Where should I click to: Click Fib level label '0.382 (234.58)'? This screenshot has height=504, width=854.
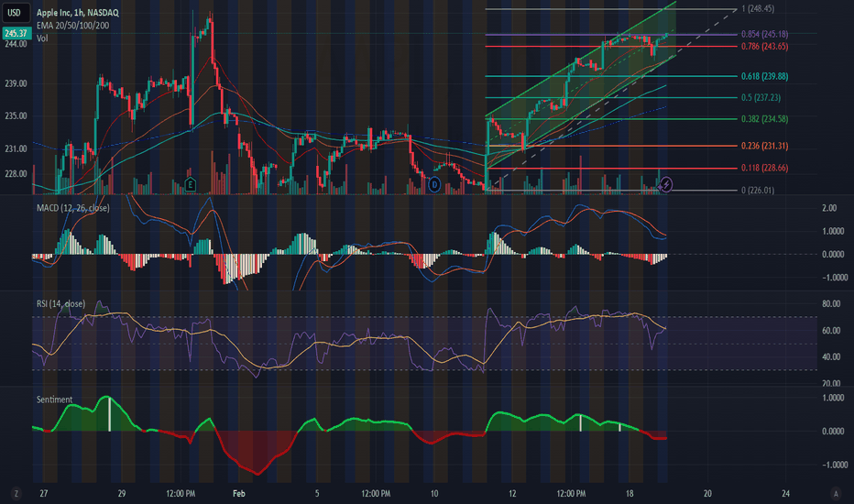(765, 119)
